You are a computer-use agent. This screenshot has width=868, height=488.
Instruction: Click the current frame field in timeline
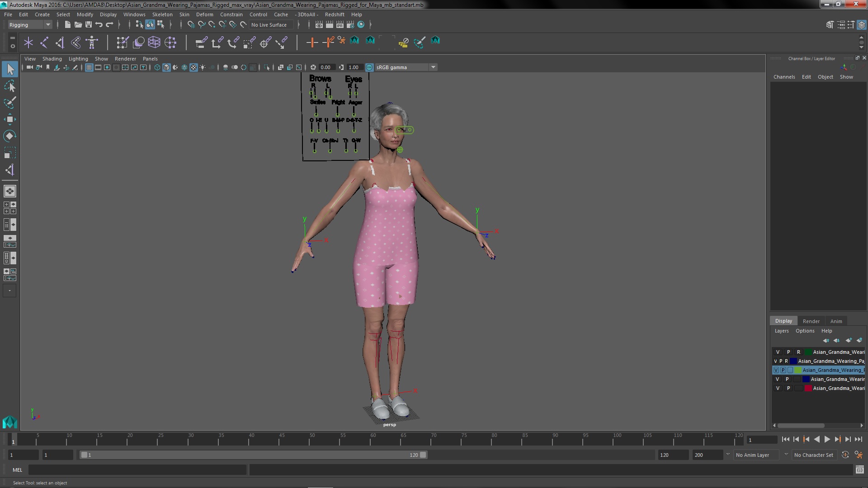[762, 440]
